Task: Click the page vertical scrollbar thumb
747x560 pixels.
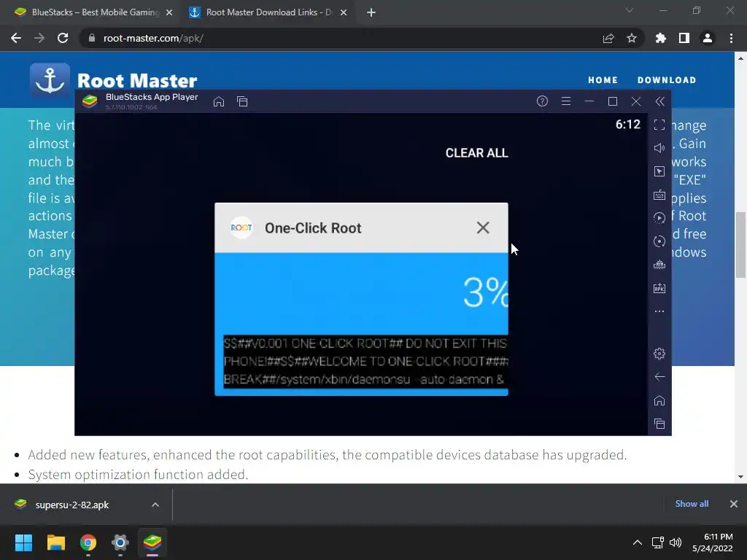Action: pos(740,245)
